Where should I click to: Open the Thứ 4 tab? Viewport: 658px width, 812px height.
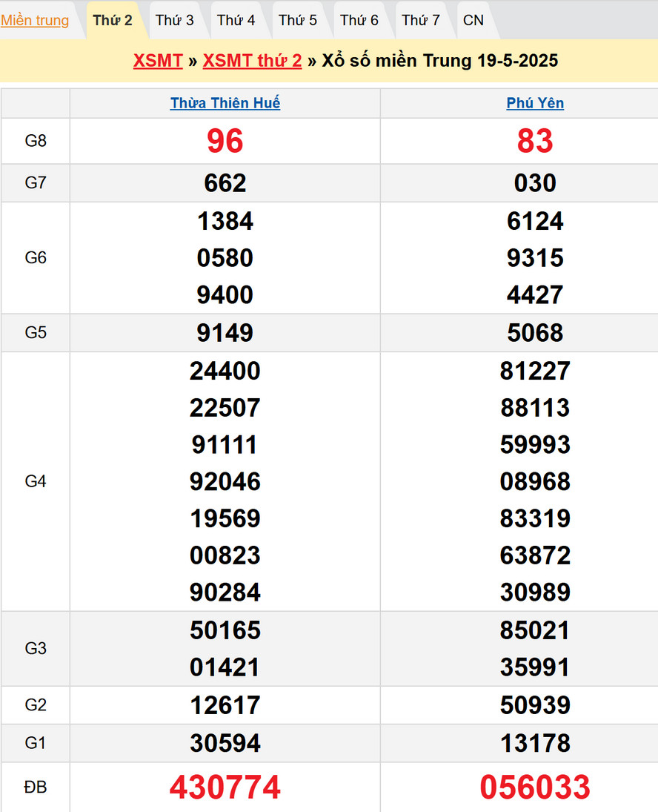pyautogui.click(x=236, y=20)
